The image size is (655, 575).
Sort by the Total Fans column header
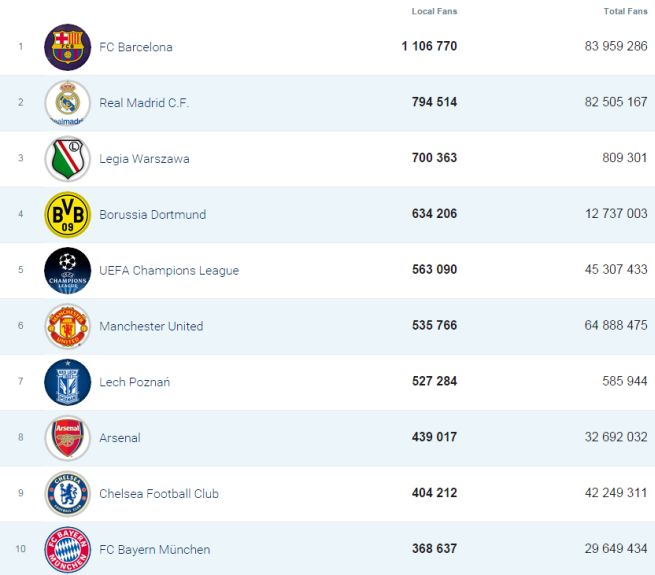coord(625,11)
